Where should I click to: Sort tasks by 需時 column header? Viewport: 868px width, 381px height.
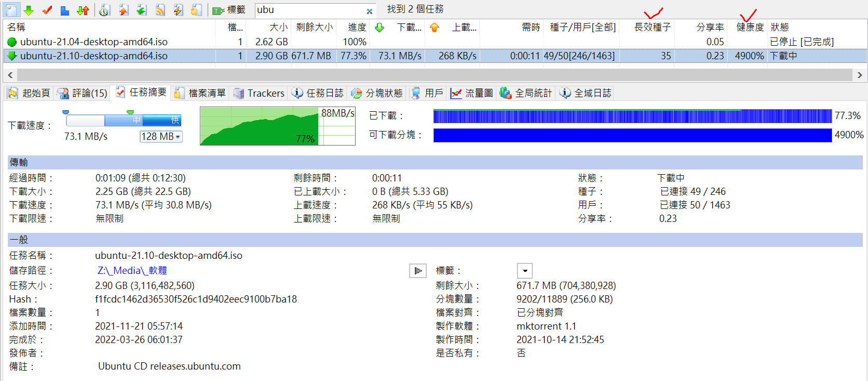[x=531, y=27]
